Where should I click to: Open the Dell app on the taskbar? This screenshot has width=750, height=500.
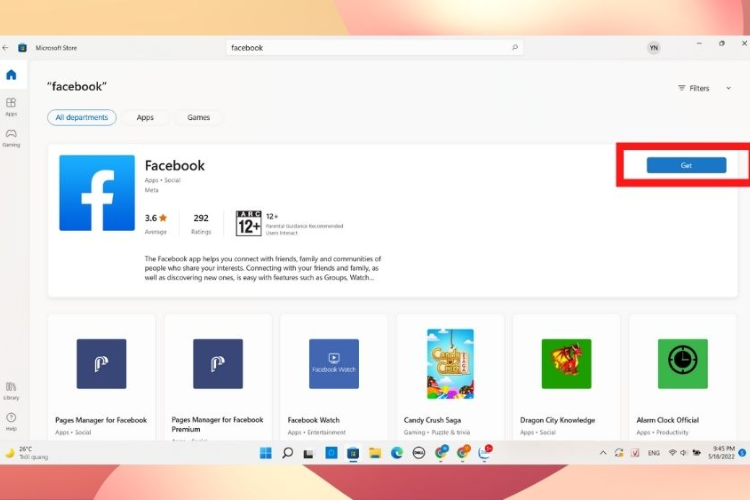(x=419, y=453)
